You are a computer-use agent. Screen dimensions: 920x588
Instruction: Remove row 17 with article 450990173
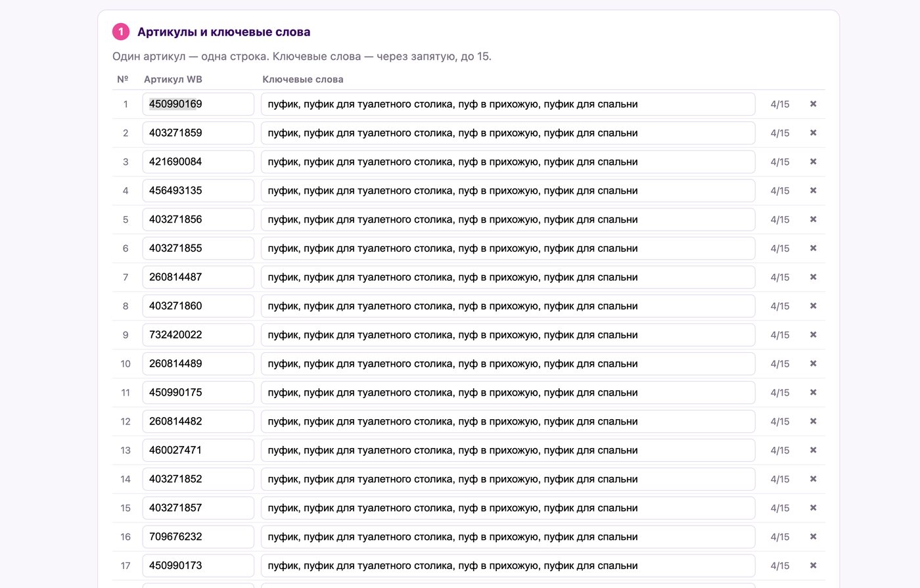[813, 566]
